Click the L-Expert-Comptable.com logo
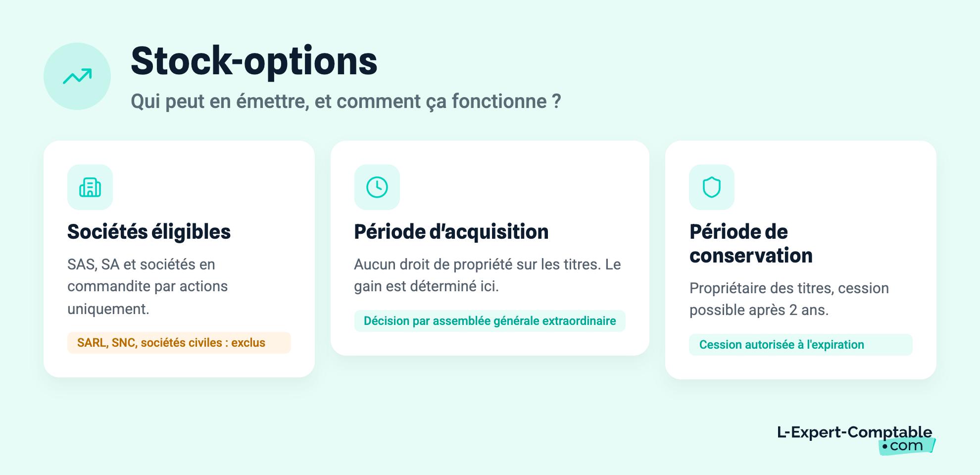Image resolution: width=980 pixels, height=475 pixels. click(856, 439)
